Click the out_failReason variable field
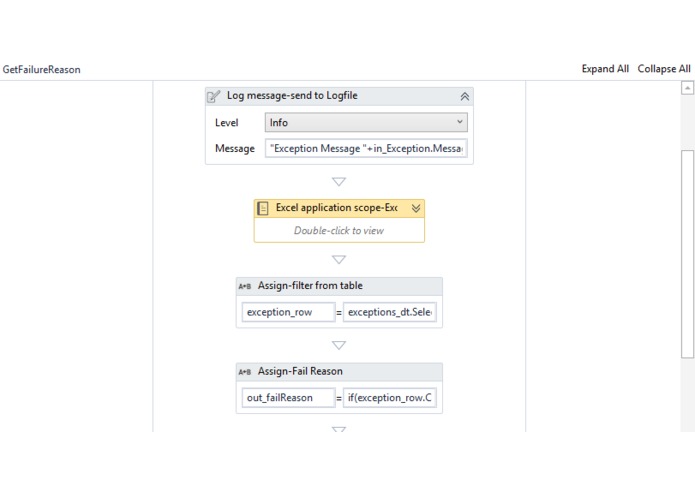 288,397
